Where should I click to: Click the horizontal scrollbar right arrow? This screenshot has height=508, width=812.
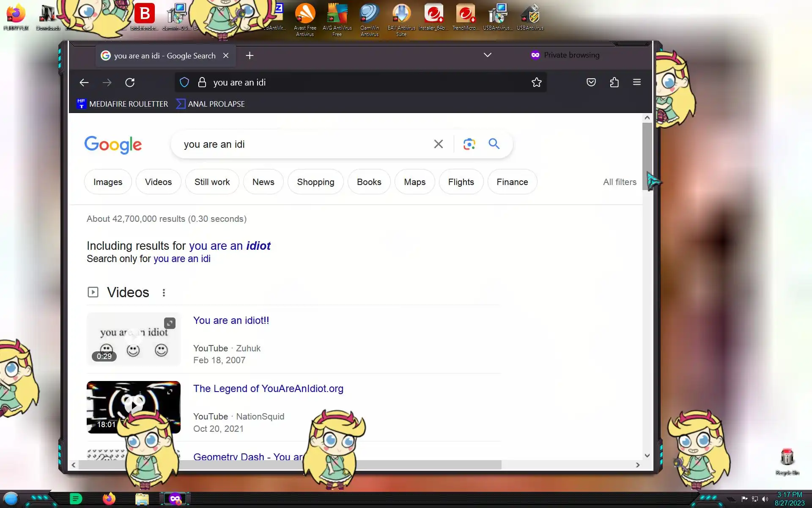[x=637, y=465]
